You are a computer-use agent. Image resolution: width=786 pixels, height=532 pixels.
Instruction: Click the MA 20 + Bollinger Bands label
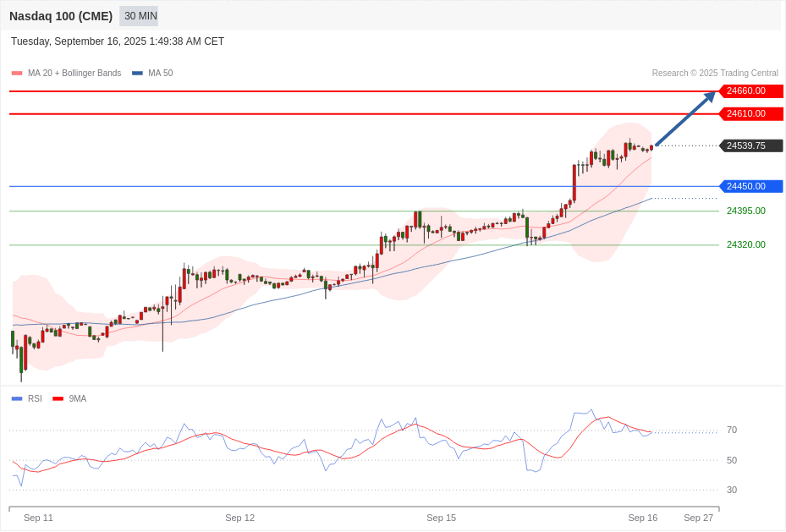click(74, 73)
